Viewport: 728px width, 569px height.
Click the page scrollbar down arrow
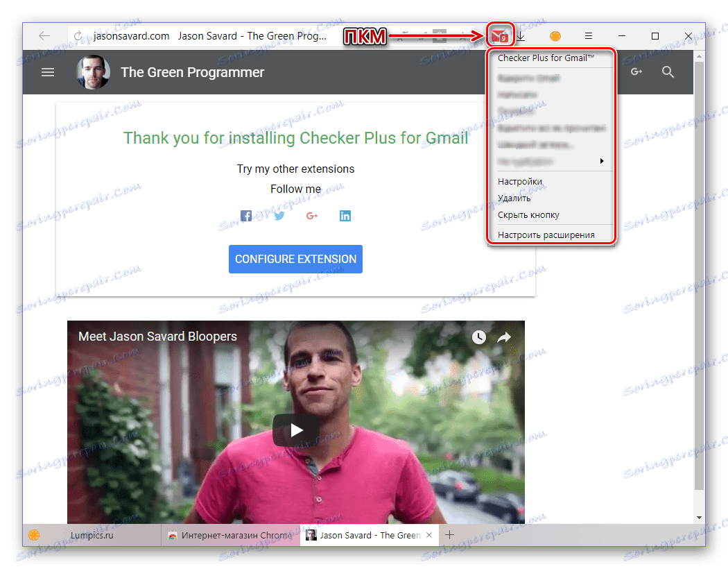(699, 517)
